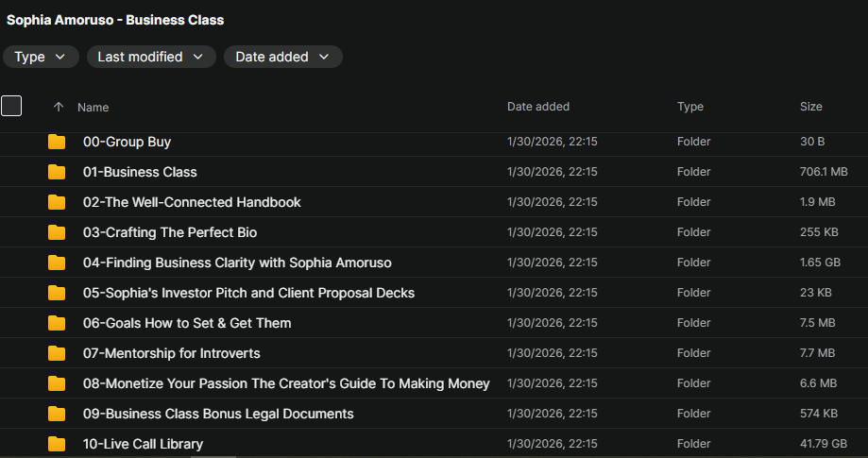
Task: Click the folder icon for 09-Business Class Bonus Legal
Action: click(x=57, y=414)
